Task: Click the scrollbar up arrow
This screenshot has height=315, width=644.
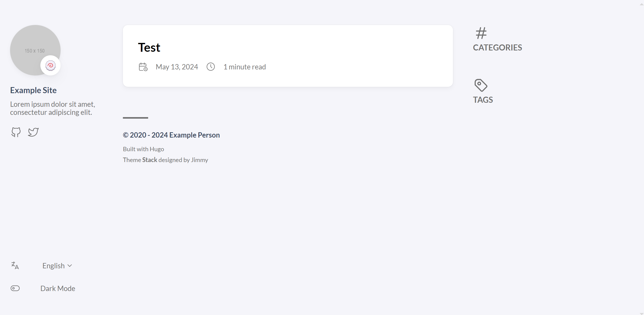Action: [x=642, y=4]
